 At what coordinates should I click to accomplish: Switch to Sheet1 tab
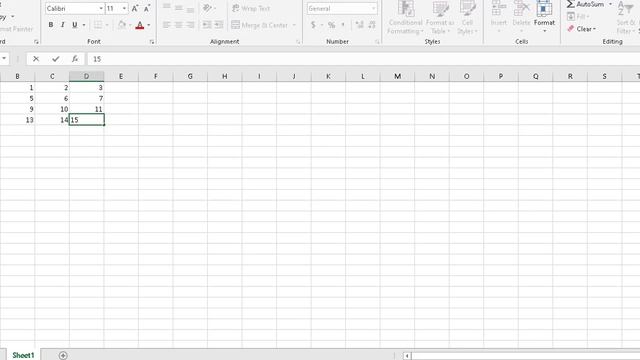click(x=23, y=355)
